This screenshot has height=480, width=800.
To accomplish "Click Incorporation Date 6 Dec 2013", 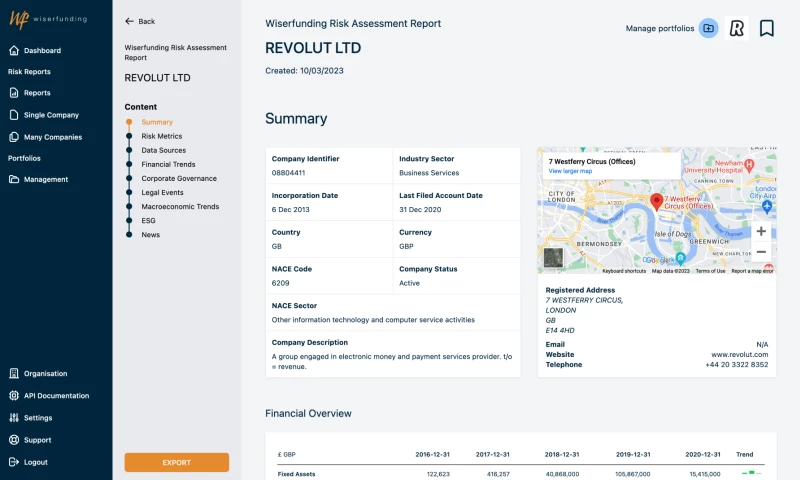I will (290, 209).
